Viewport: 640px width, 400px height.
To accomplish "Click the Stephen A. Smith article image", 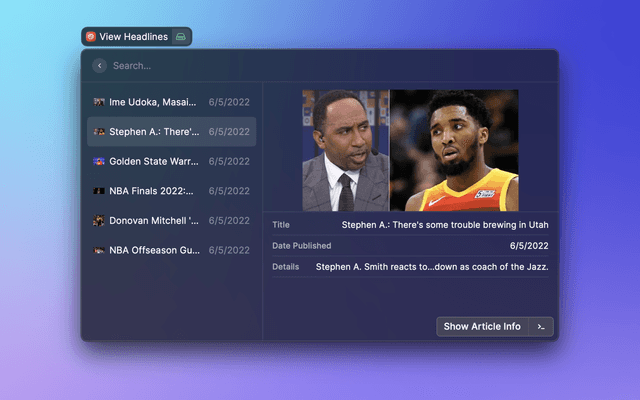I will pos(410,150).
